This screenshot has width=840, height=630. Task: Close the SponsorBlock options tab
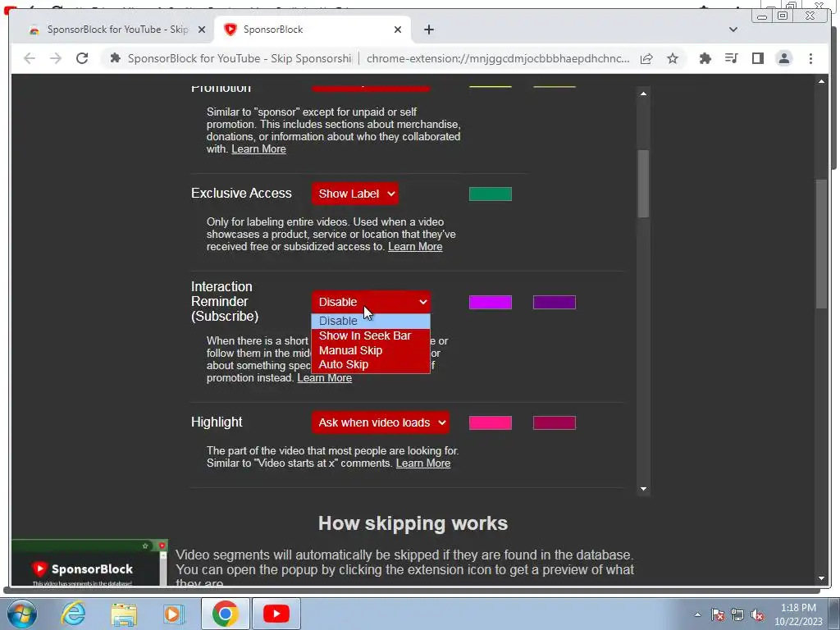pyautogui.click(x=398, y=30)
